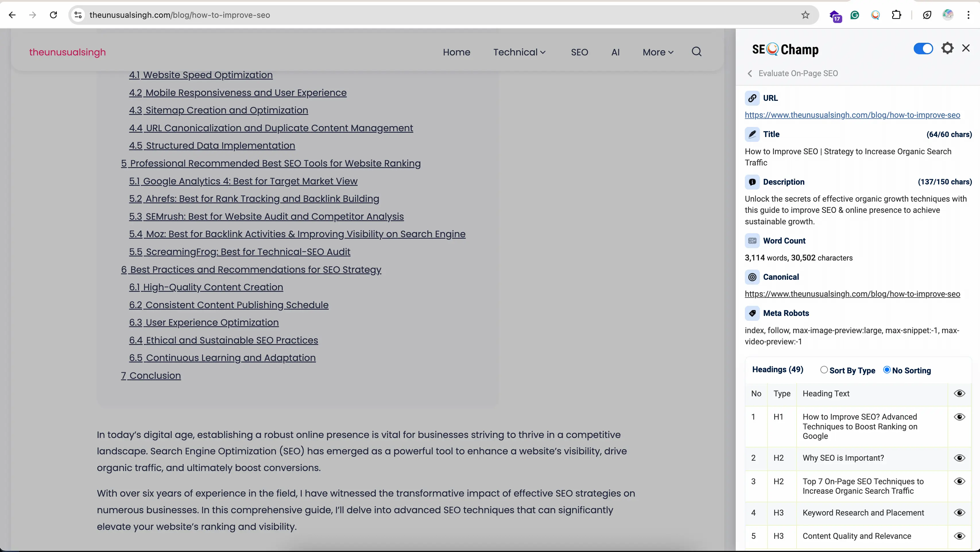
Task: Open site information icon in address bar
Action: [78, 15]
